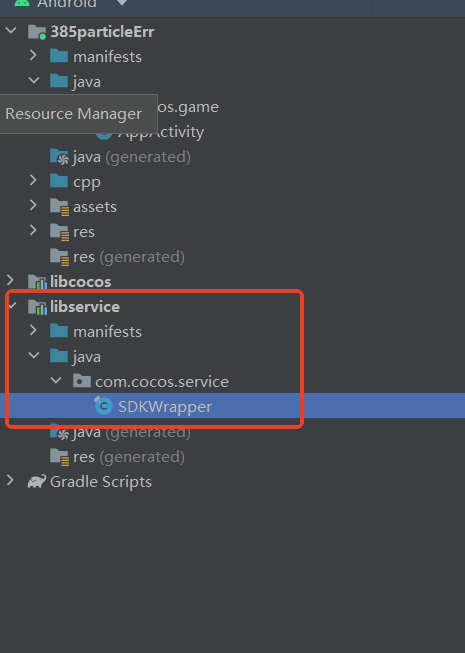Select the res folder in 385particleErr
Screen dimensions: 465x653
pyautogui.click(x=84, y=232)
